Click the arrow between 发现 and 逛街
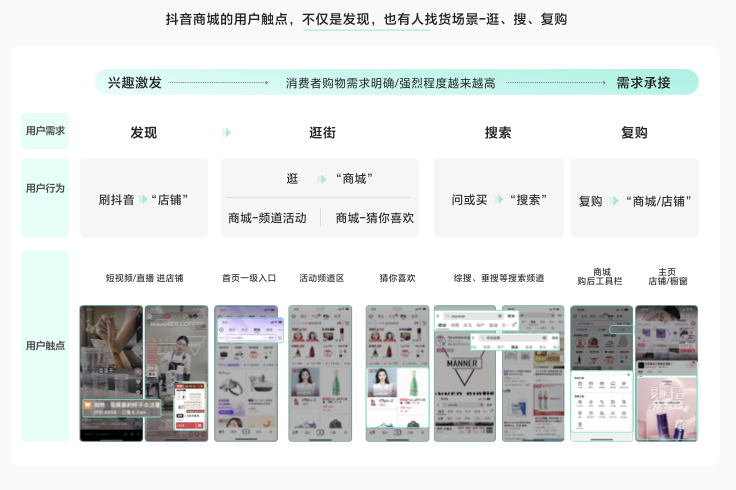Screen dimensions: 736x490 click(227, 133)
